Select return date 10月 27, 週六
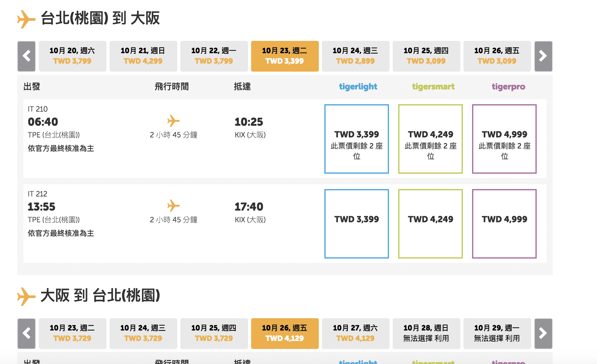The width and height of the screenshot is (597, 364). (356, 334)
